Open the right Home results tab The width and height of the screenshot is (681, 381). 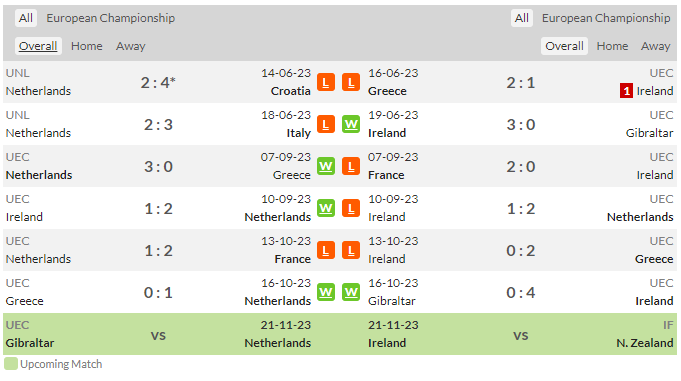point(612,46)
